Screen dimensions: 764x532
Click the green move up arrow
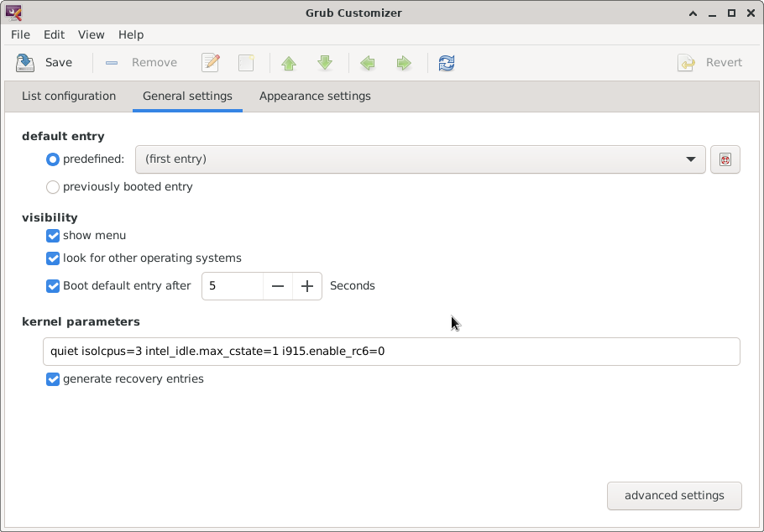click(x=289, y=63)
